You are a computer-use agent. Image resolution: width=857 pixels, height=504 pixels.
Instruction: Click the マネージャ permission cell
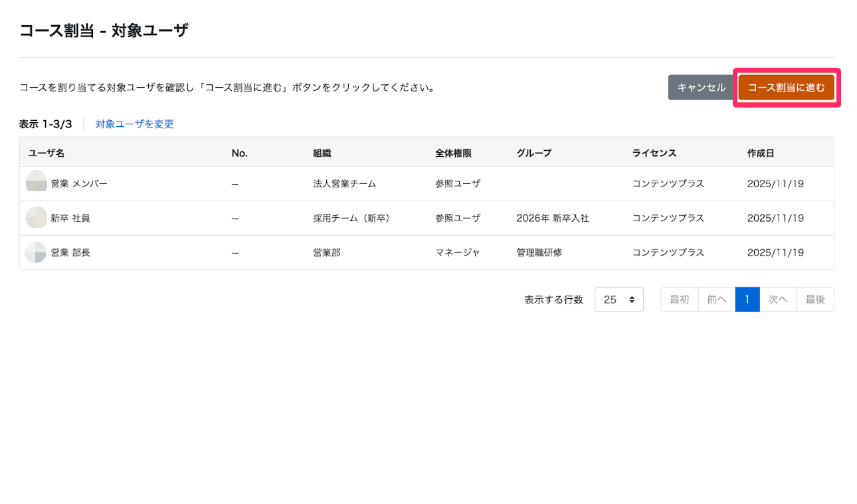coord(458,253)
